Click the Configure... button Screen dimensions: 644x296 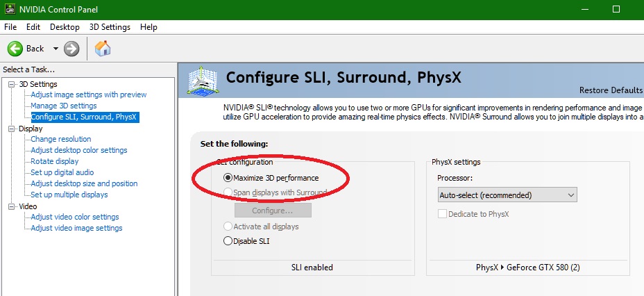273,211
